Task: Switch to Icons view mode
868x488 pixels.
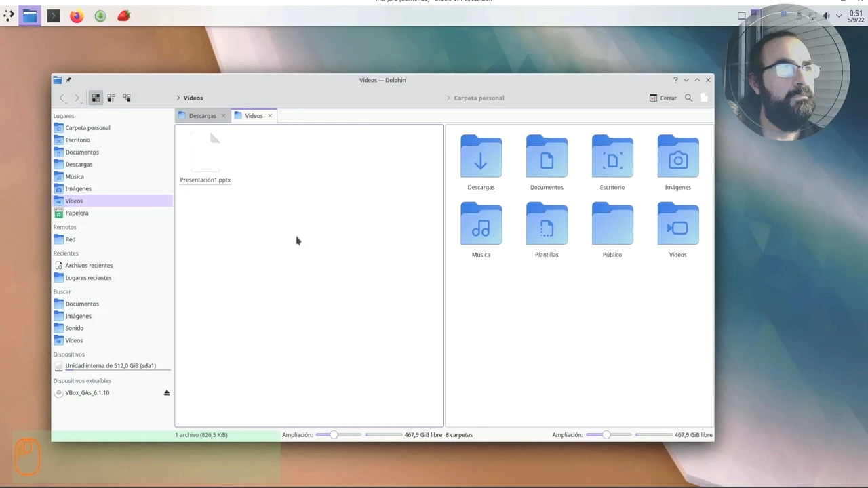Action: (96, 98)
